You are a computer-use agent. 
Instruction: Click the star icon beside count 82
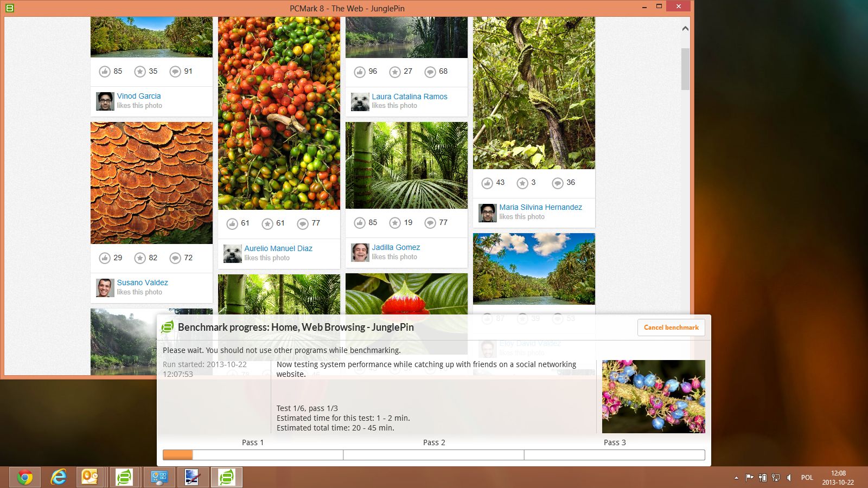140,258
